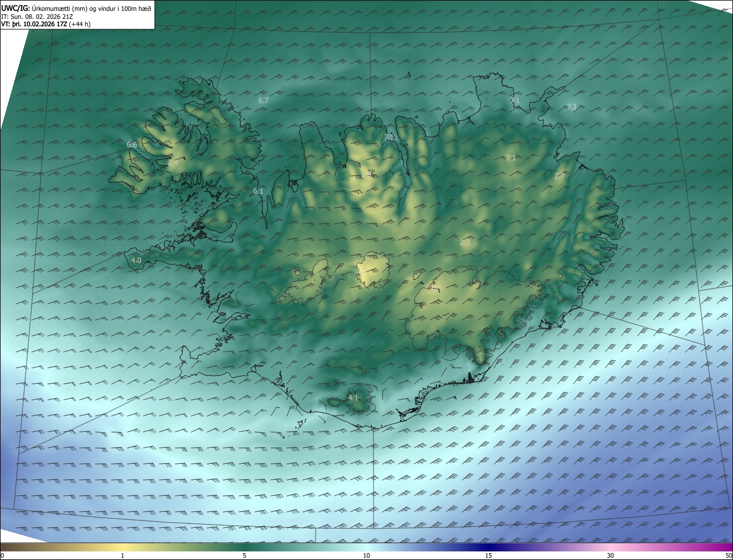Click the 2.7 value label on the map

559,176
